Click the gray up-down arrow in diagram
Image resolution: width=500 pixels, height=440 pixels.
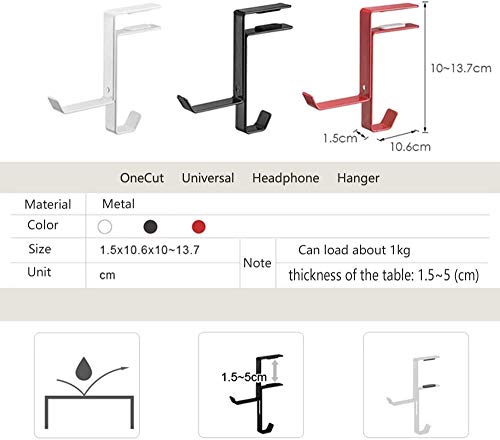coord(275,371)
